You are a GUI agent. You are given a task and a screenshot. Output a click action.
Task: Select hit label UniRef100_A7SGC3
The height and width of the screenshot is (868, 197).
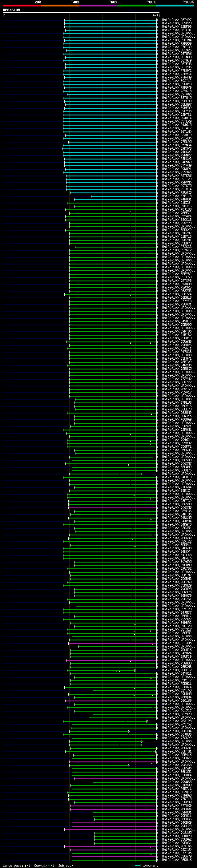click(177, 247)
